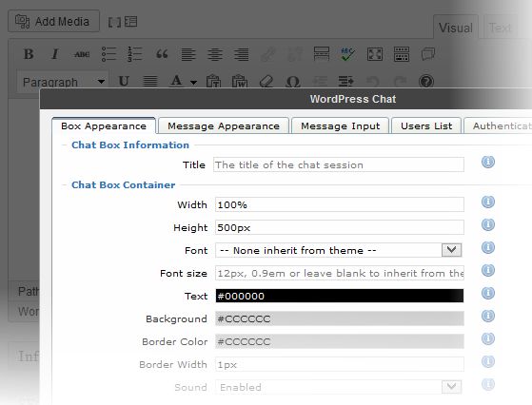Open the Message Appearance tab
The image size is (532, 405).
tap(224, 126)
